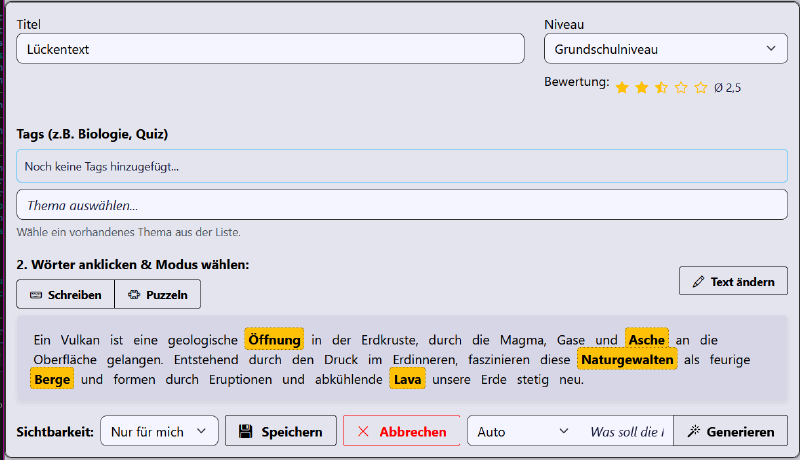
Task: Click the word geologische in the text
Action: (203, 340)
